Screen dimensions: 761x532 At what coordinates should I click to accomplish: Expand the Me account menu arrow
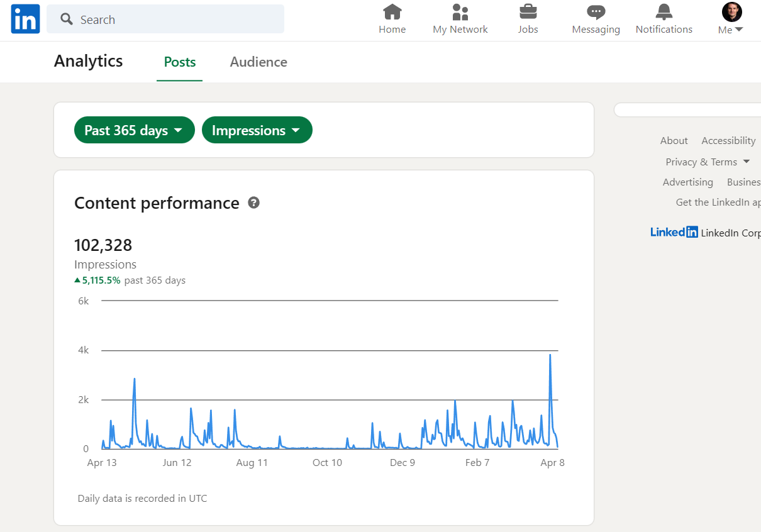pyautogui.click(x=738, y=30)
